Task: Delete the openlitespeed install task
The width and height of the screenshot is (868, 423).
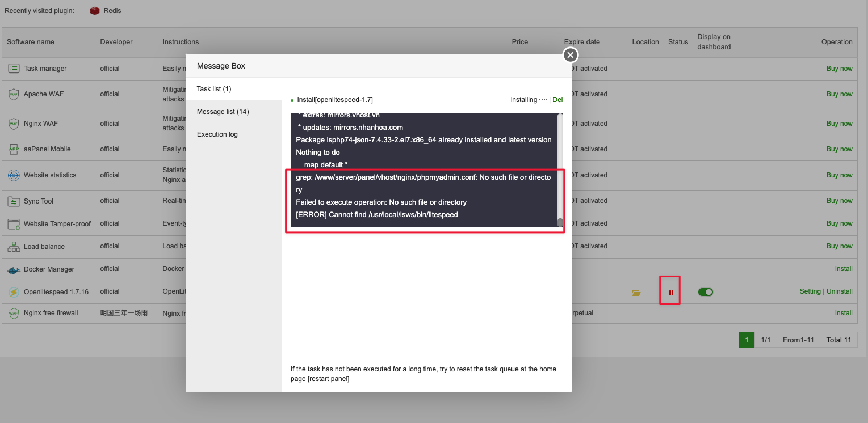Action: pyautogui.click(x=557, y=100)
